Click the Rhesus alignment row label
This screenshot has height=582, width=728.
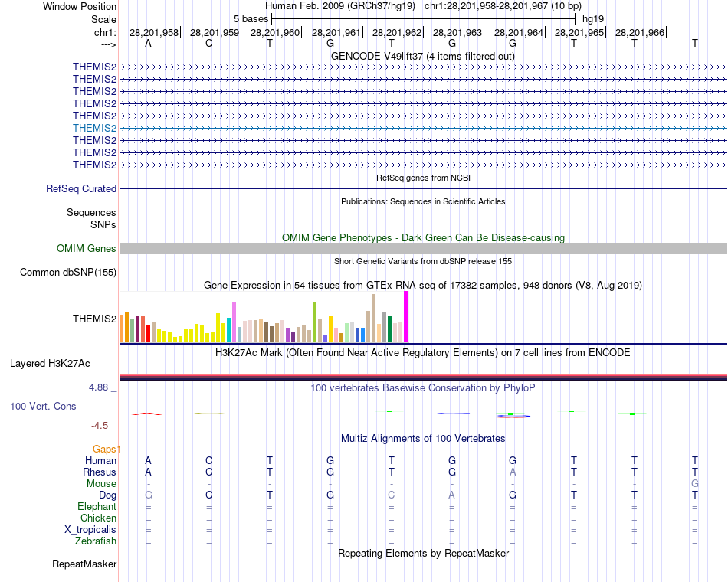click(100, 472)
